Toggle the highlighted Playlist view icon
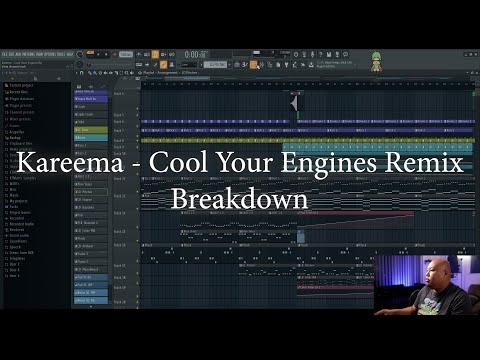 pyautogui.click(x=254, y=65)
